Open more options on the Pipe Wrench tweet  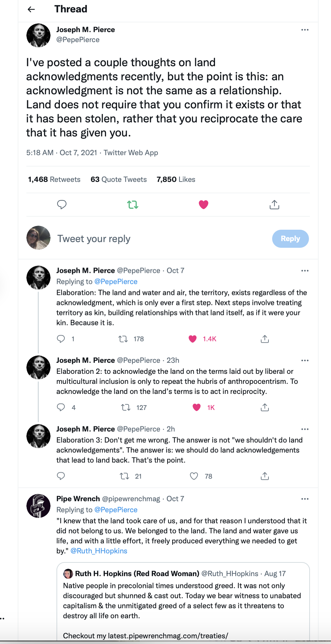[x=305, y=499]
